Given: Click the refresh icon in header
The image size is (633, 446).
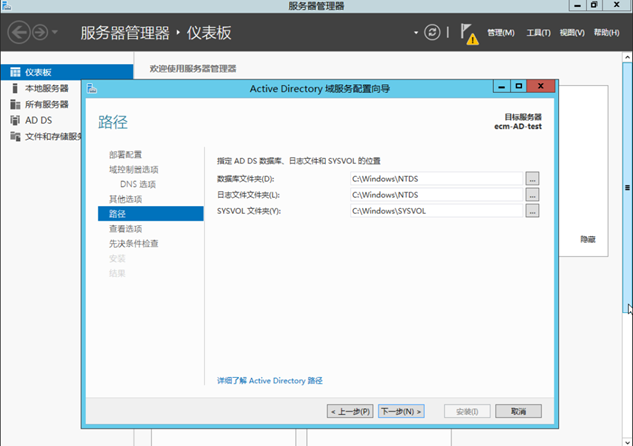Looking at the screenshot, I should click(x=433, y=33).
